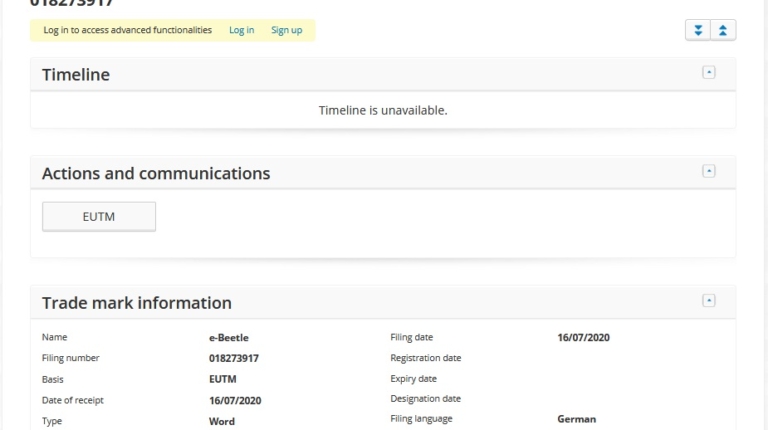Image resolution: width=768 pixels, height=430 pixels.
Task: Open the Log in link
Action: click(241, 30)
